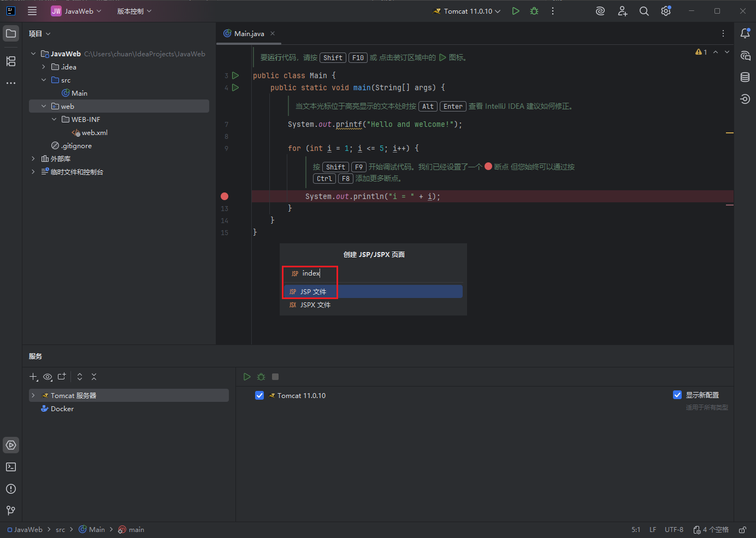Viewport: 756px width, 538px height.
Task: Expand the .idea folder
Action: (44, 67)
